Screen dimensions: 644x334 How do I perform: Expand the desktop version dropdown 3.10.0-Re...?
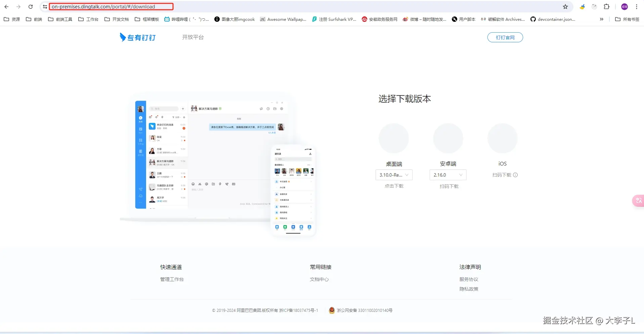click(x=394, y=175)
